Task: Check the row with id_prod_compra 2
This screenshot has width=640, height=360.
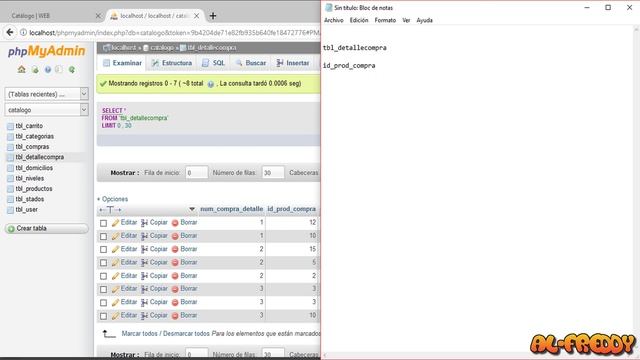Action: tap(103, 276)
